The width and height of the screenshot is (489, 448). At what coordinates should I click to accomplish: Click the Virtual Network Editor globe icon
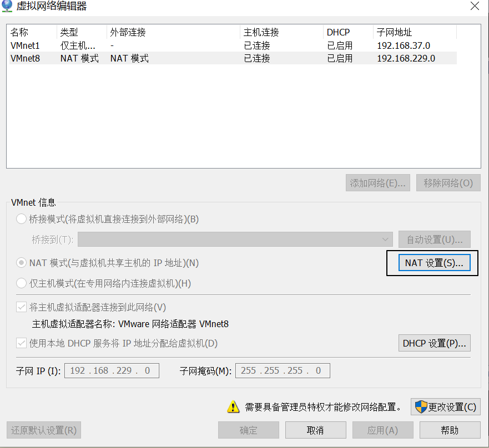point(7,6)
